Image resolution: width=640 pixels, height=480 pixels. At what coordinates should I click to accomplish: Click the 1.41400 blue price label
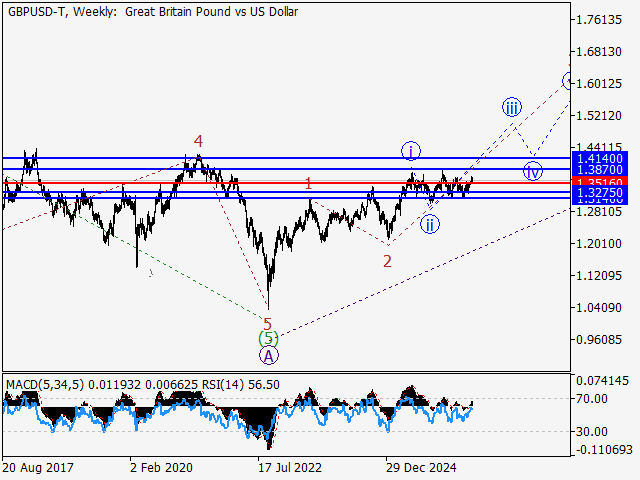tap(600, 158)
